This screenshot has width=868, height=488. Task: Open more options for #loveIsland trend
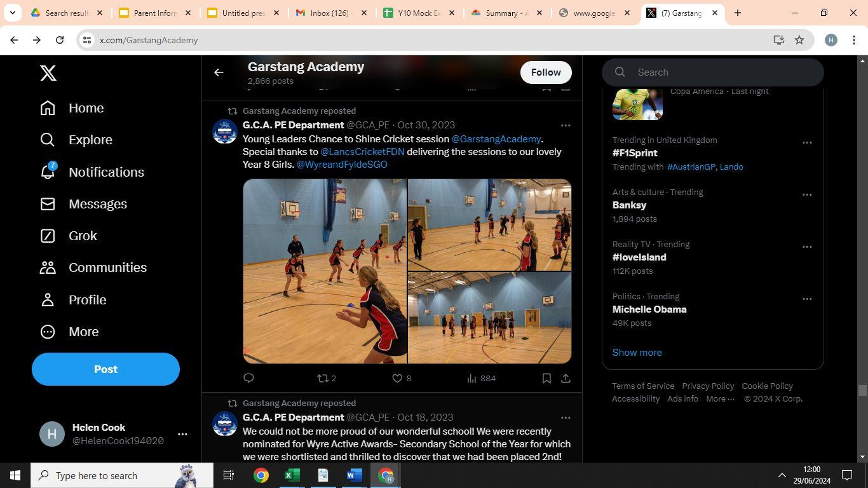coord(807,247)
